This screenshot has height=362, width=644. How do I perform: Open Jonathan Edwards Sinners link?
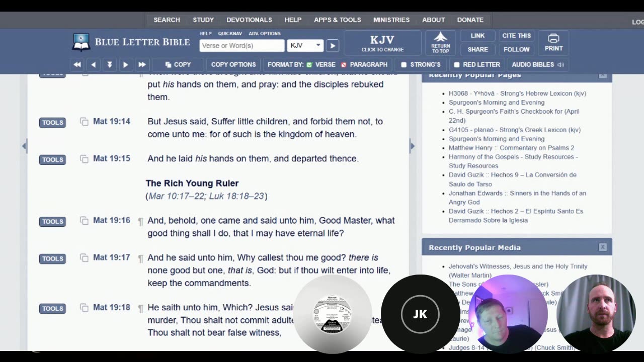coord(517,198)
